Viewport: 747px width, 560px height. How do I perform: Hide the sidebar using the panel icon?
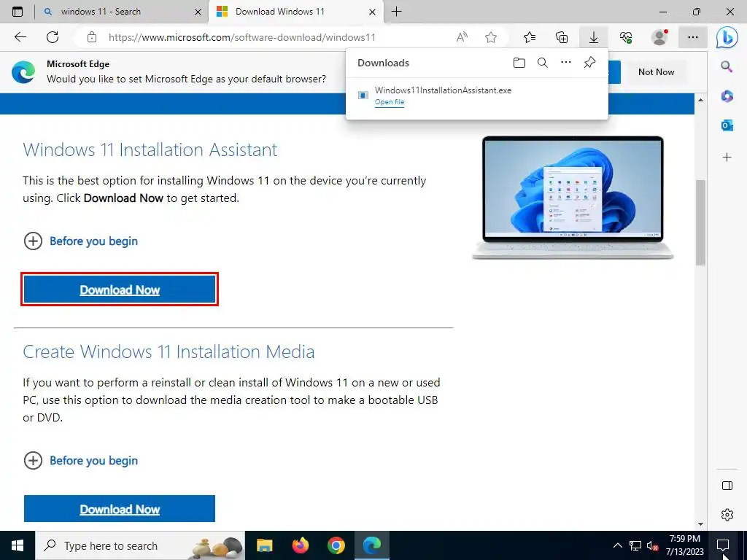point(727,485)
